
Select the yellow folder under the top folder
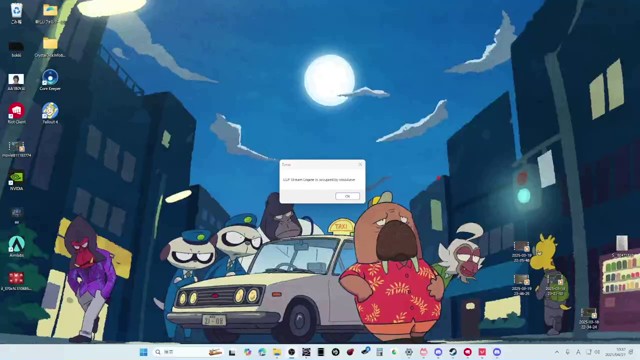(50, 47)
